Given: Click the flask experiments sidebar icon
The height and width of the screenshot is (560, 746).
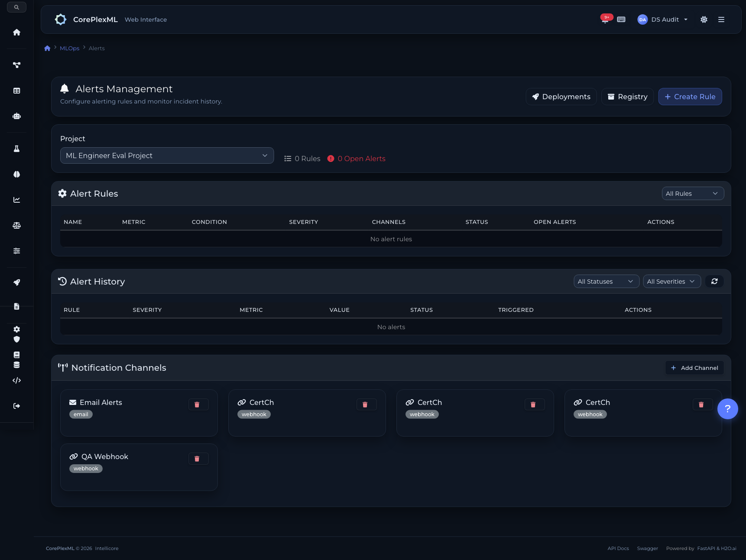Looking at the screenshot, I should tap(16, 149).
